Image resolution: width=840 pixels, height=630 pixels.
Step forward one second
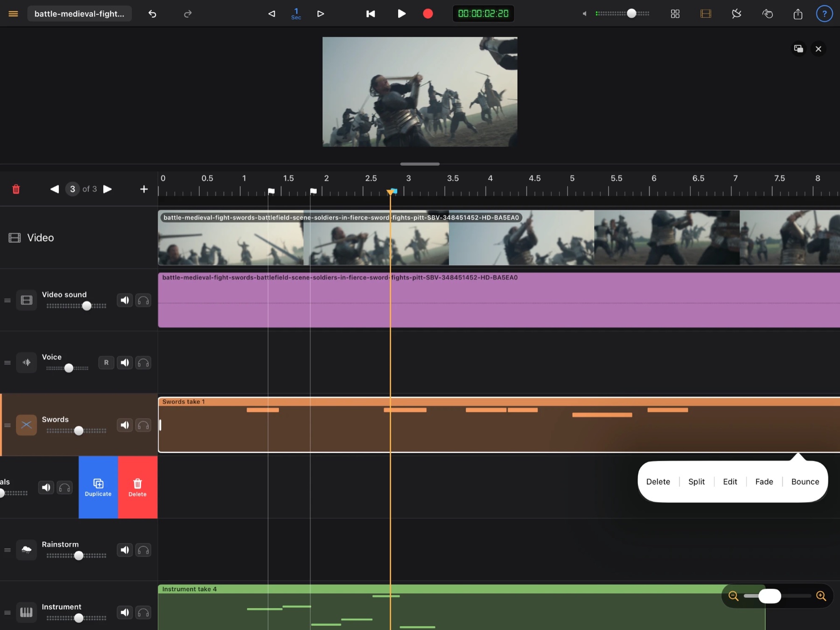(321, 14)
